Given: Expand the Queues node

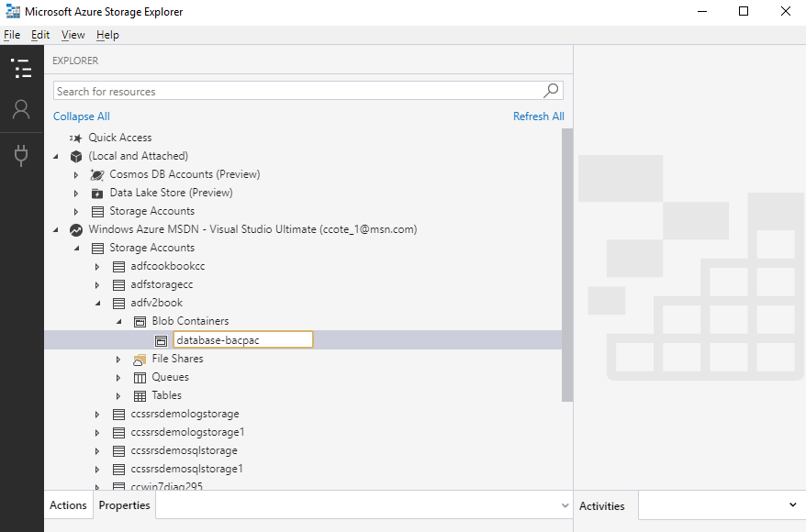Looking at the screenshot, I should point(118,378).
